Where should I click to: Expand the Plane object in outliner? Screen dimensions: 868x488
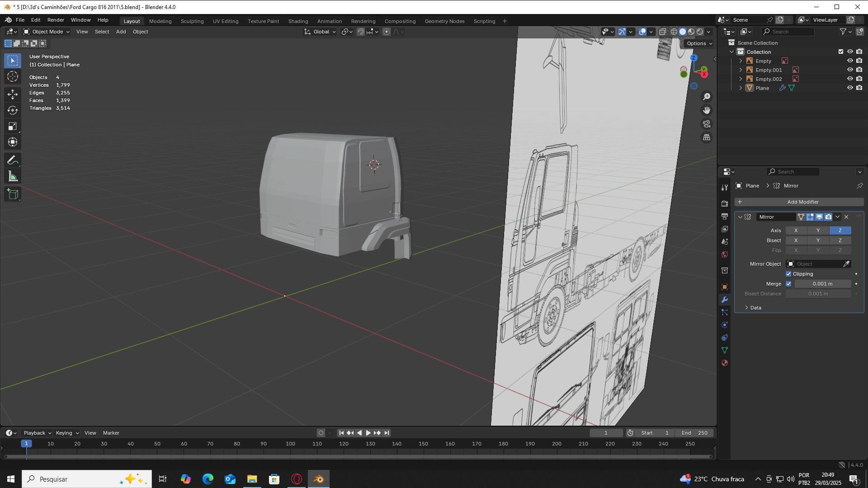[x=741, y=88]
